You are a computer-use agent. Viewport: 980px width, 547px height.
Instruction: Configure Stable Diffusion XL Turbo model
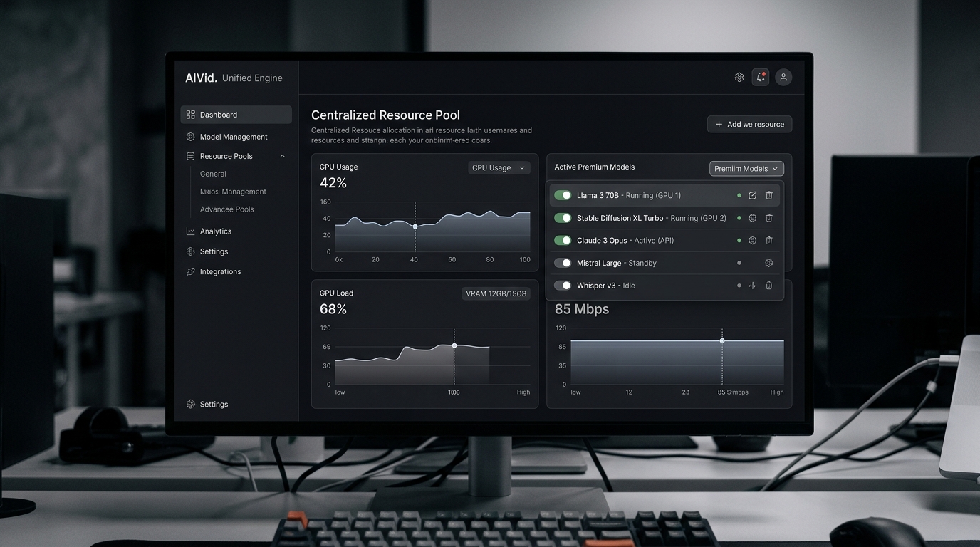coord(752,218)
